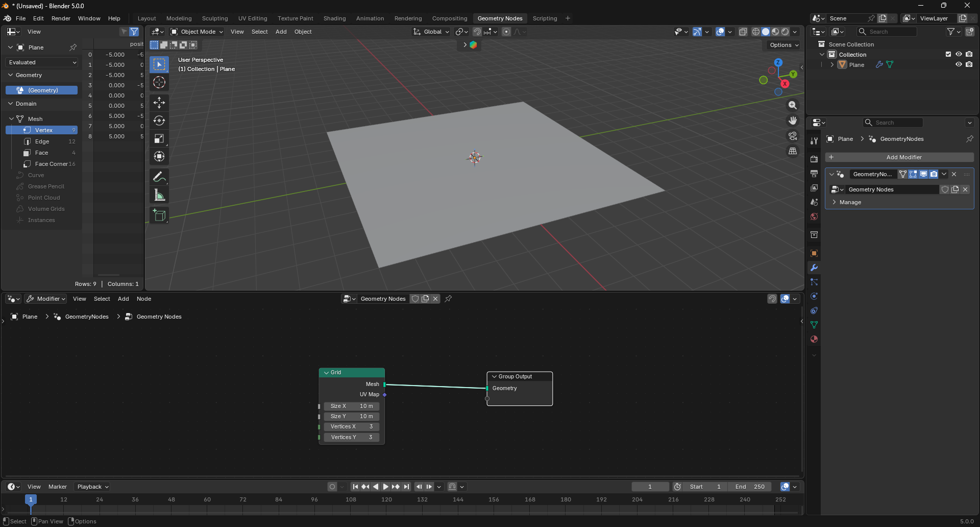Open the Playback dropdown in timeline
This screenshot has height=527, width=980.
(92, 487)
